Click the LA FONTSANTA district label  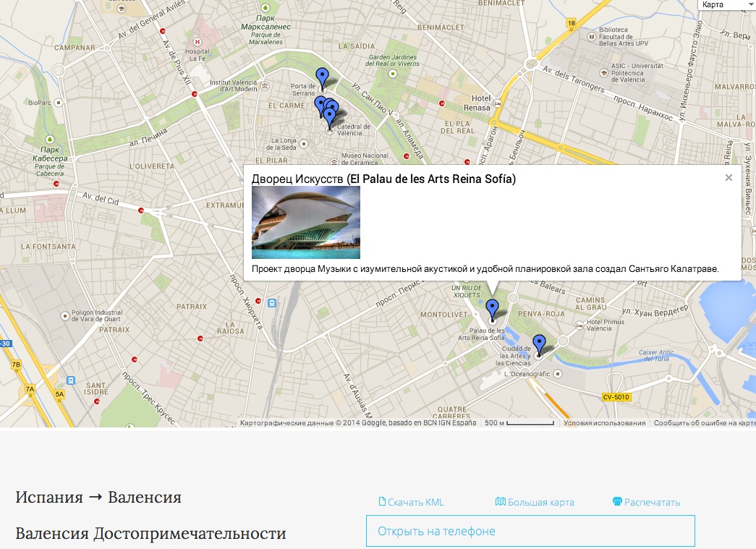click(x=48, y=247)
